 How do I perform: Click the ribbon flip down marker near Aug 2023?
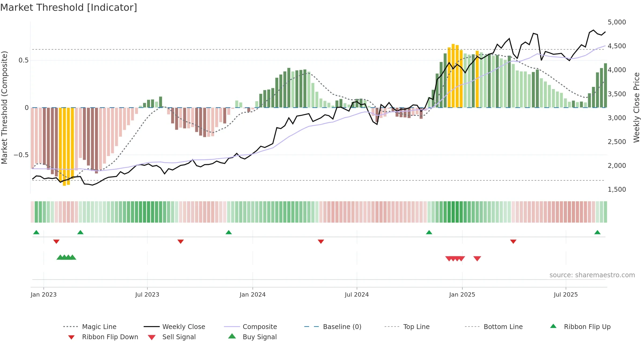181,242
